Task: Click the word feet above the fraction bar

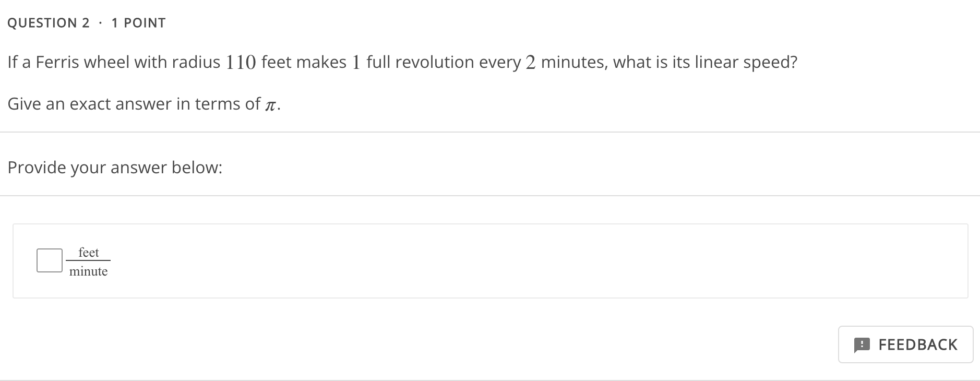Action: click(88, 252)
